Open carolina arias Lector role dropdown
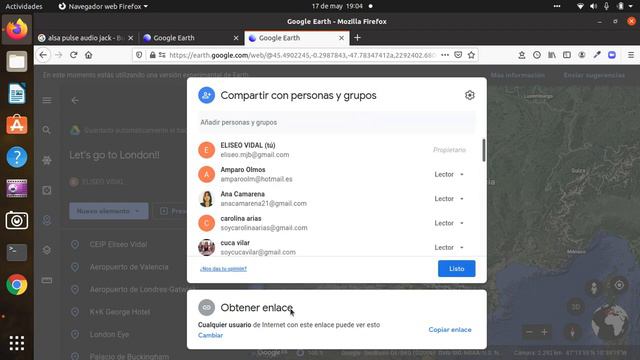The height and width of the screenshot is (360, 640). coord(449,223)
